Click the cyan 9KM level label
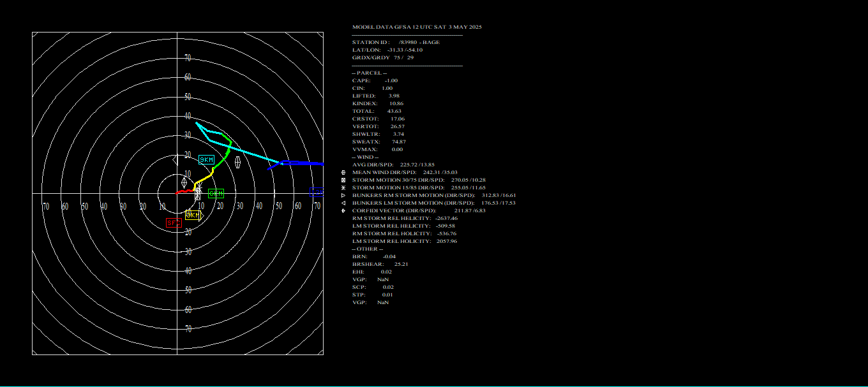 pos(206,159)
